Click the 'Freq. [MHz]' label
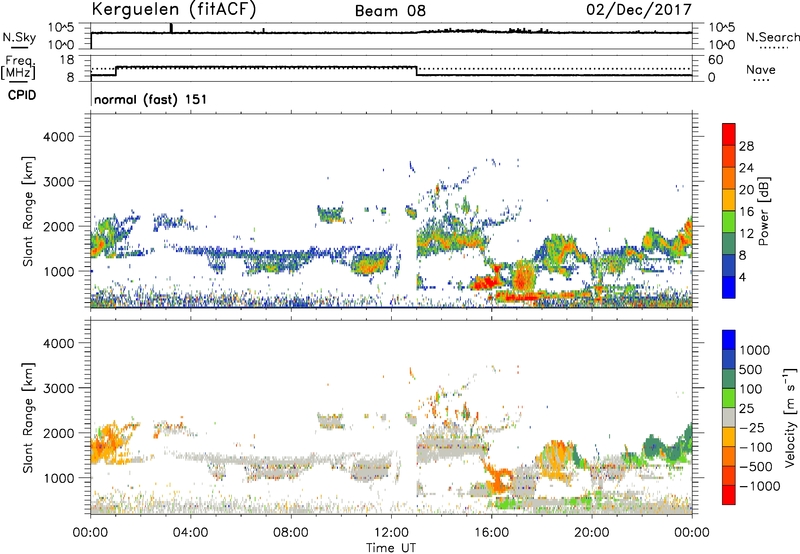 click(18, 67)
